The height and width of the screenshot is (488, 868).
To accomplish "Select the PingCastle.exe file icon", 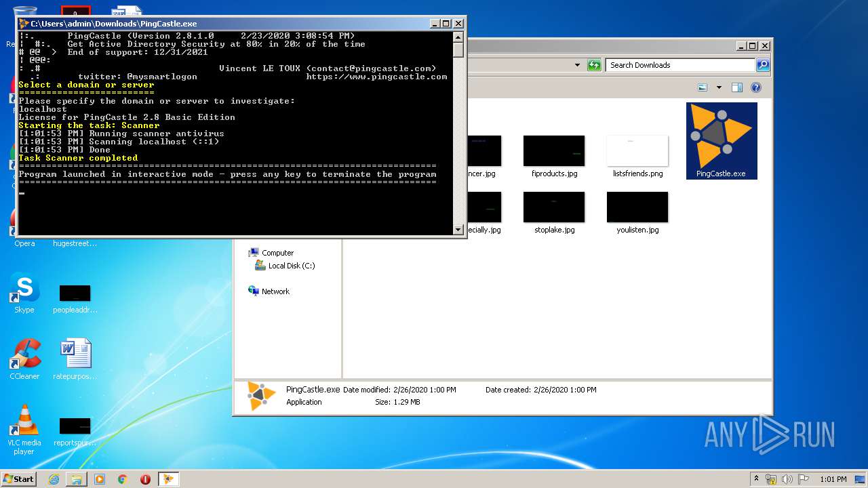I will pyautogui.click(x=722, y=141).
